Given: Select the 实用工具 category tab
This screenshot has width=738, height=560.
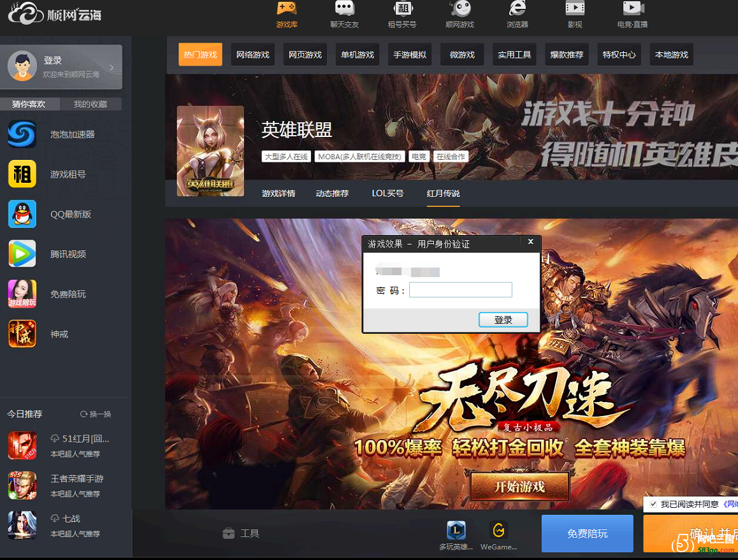Looking at the screenshot, I should 514,55.
